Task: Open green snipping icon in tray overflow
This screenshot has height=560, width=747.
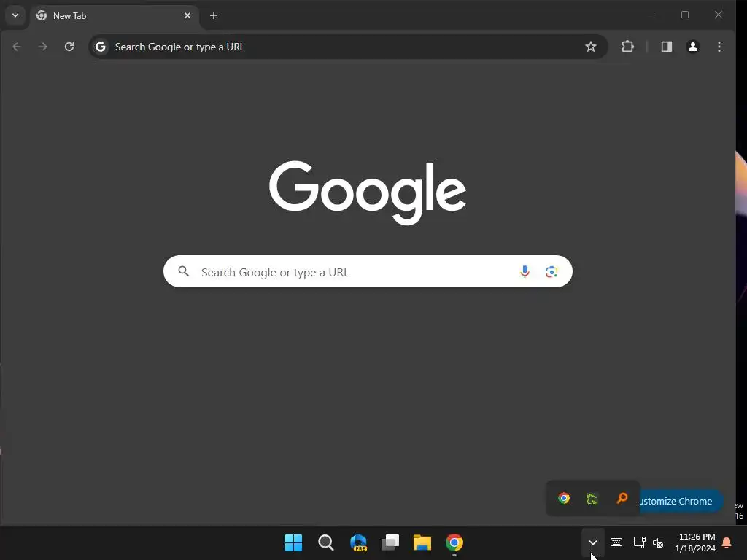Action: click(x=592, y=499)
